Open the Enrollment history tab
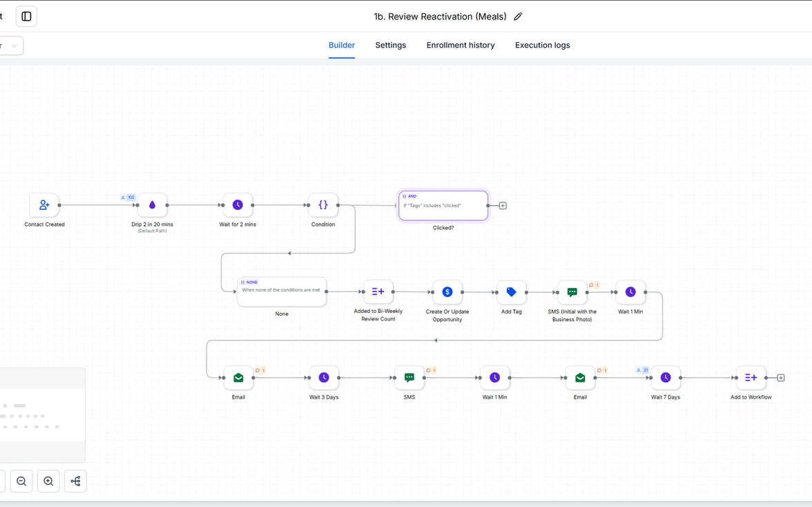The image size is (812, 507). 461,45
